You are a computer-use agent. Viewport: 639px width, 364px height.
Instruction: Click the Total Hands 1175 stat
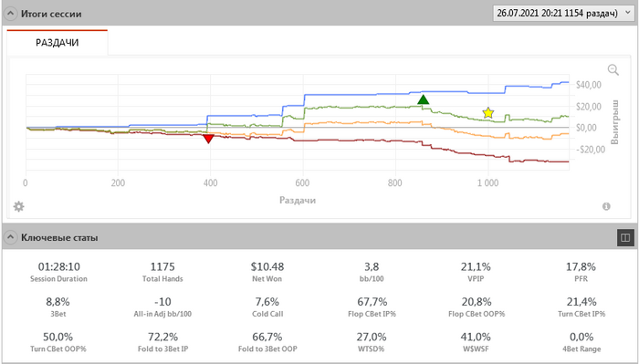pyautogui.click(x=162, y=272)
